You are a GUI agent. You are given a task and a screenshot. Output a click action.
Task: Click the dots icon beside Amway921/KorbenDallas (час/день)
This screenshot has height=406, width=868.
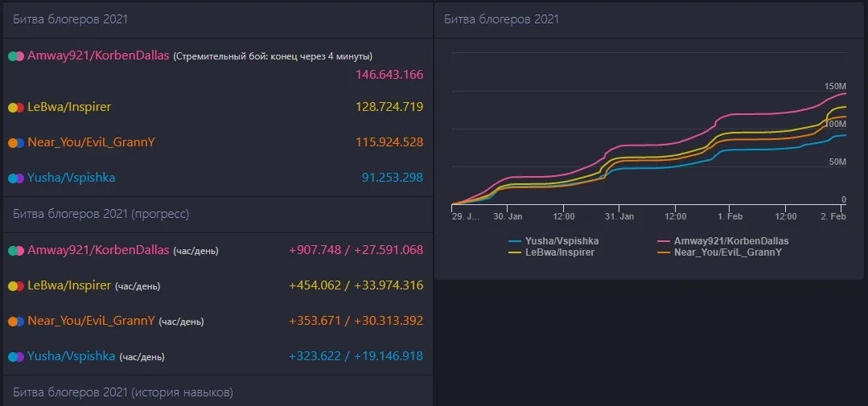[x=16, y=250]
